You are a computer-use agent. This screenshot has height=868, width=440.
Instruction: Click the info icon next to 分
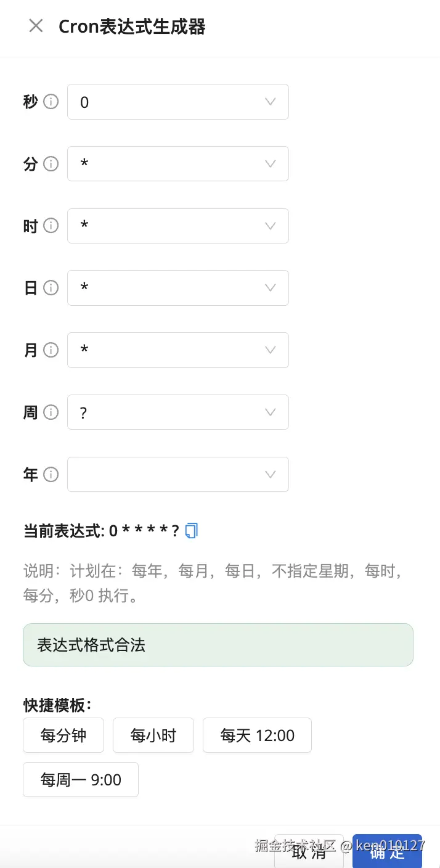coord(52,164)
